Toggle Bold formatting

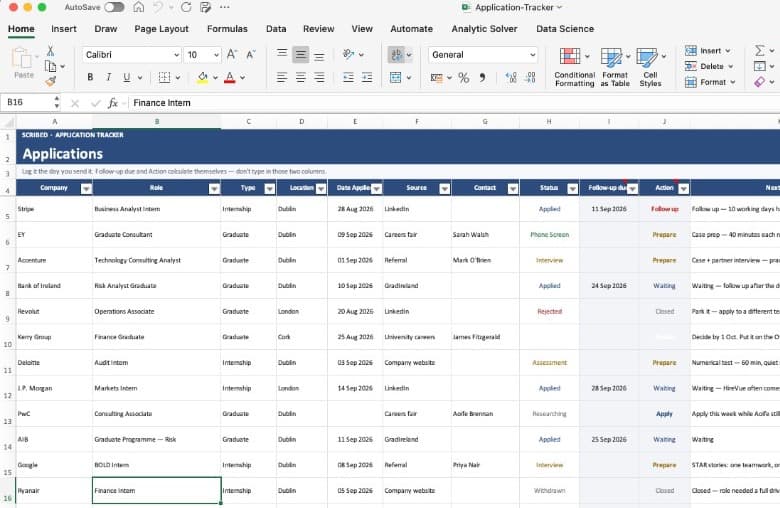click(90, 78)
